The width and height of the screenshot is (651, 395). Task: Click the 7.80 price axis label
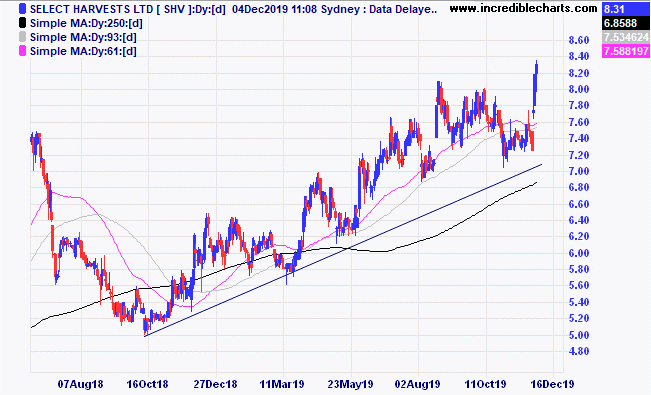coord(579,105)
